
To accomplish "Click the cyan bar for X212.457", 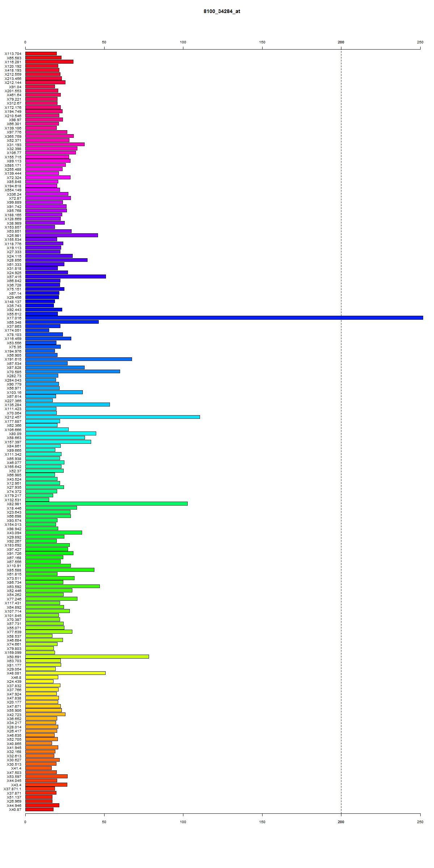I will click(112, 417).
